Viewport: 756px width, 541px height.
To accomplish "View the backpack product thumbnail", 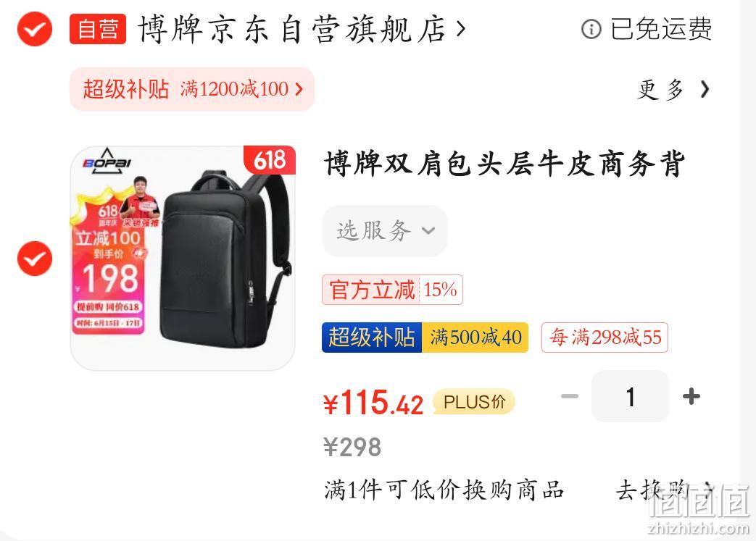I will tap(183, 259).
